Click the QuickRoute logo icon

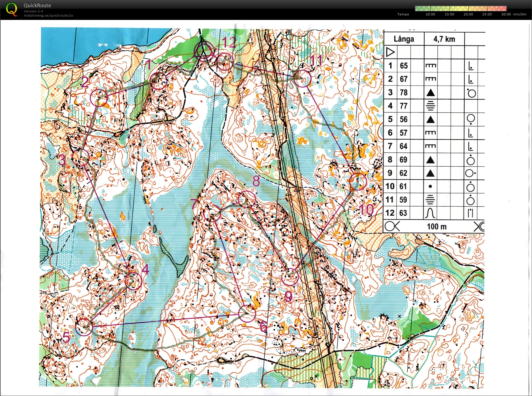coord(12,9)
